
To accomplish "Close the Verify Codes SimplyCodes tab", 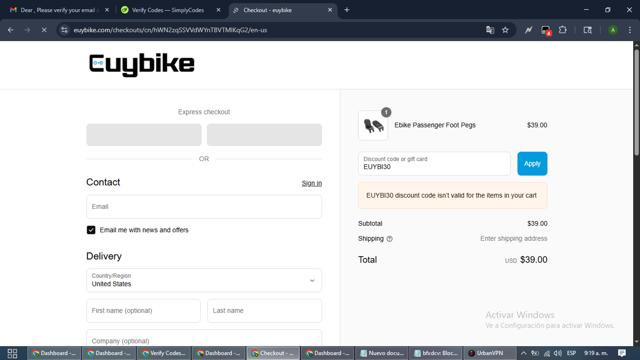I will pos(218,10).
